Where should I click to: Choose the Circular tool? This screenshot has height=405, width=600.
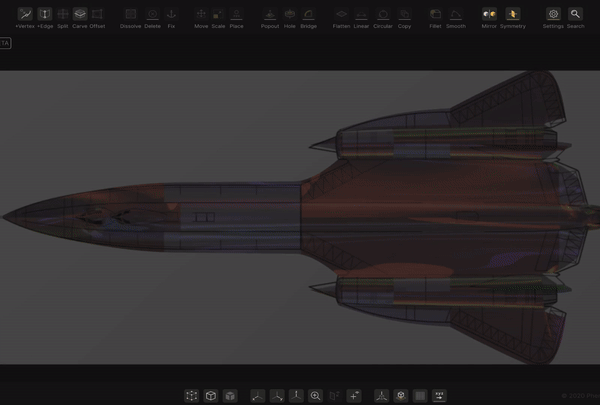(x=383, y=18)
